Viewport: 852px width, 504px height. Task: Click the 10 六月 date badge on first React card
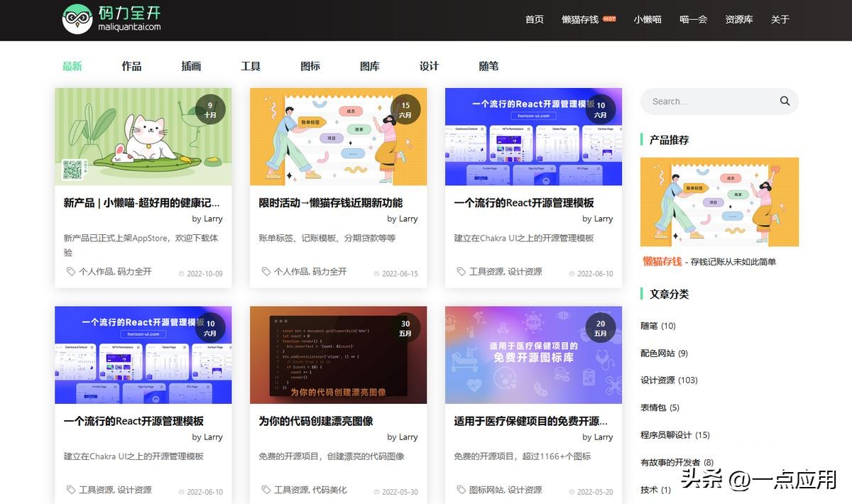click(601, 110)
